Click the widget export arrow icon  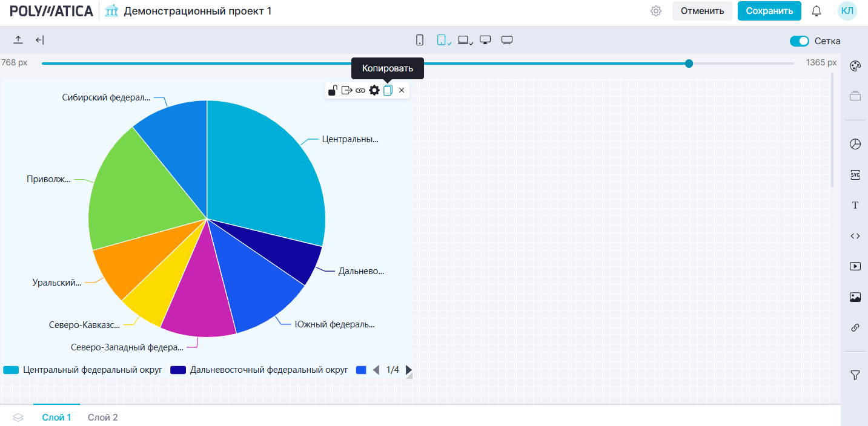(346, 90)
